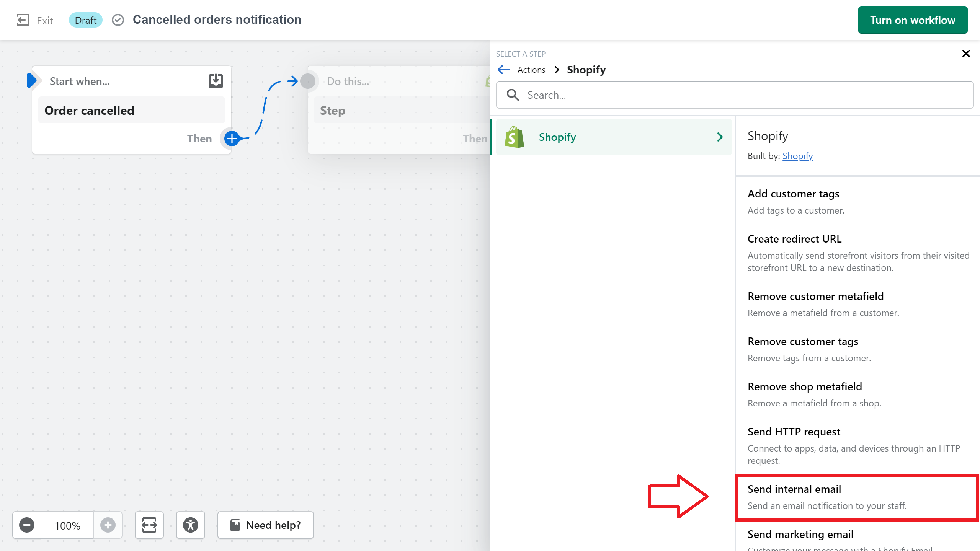Choose Remove customer metafield action
This screenshot has width=980, height=551.
coord(857,304)
